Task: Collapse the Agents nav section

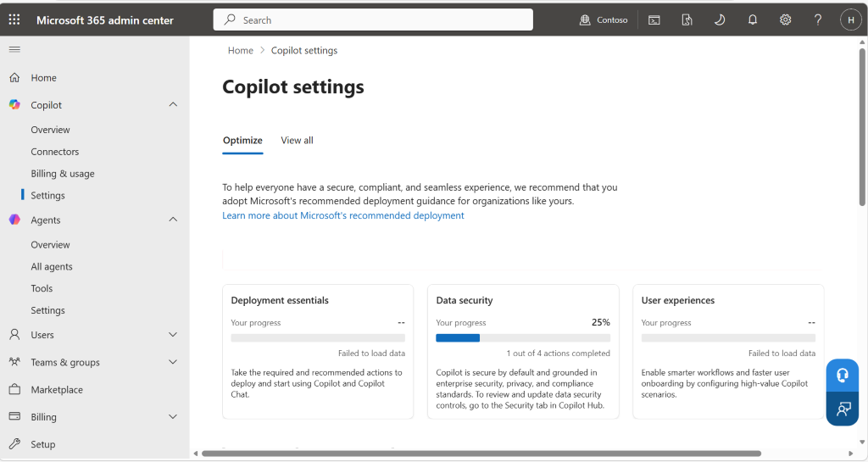Action: tap(173, 220)
